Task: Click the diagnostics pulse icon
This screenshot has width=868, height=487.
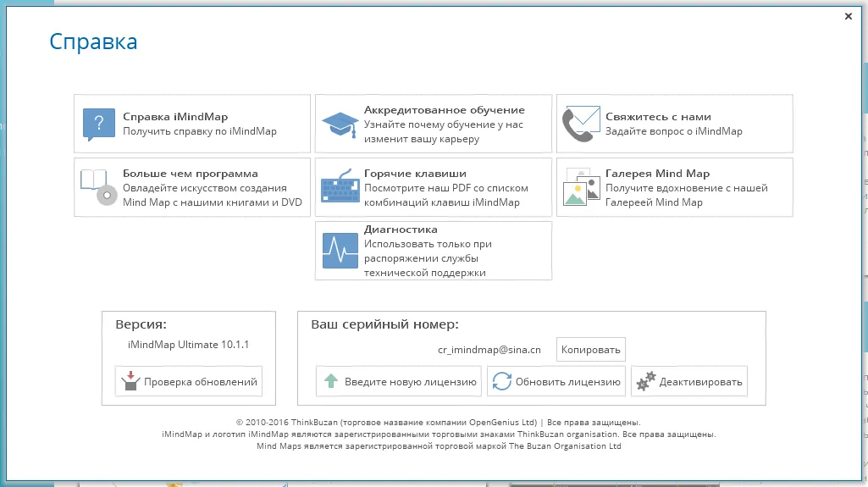Action: pyautogui.click(x=340, y=251)
